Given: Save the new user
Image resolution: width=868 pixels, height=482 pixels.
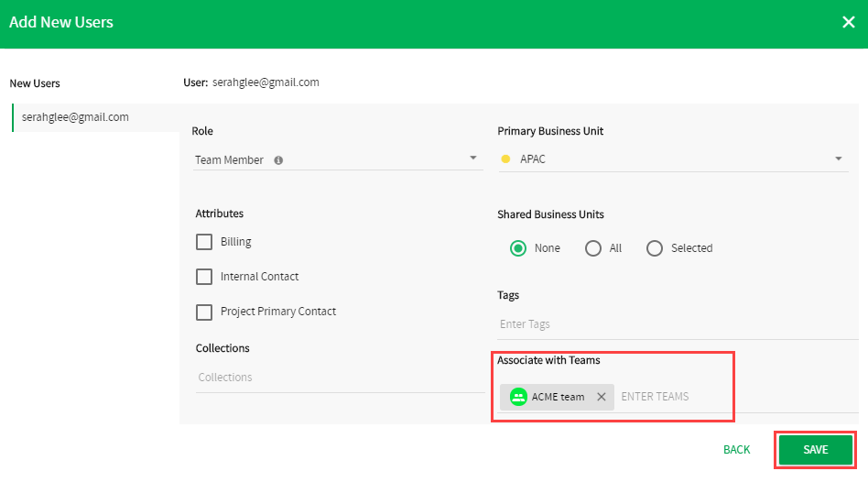Looking at the screenshot, I should 816,449.
